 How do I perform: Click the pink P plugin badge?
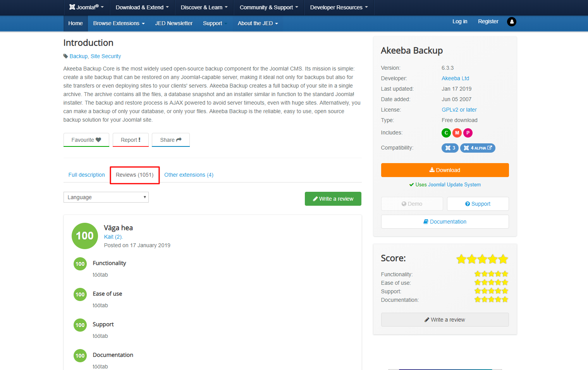[x=468, y=133]
